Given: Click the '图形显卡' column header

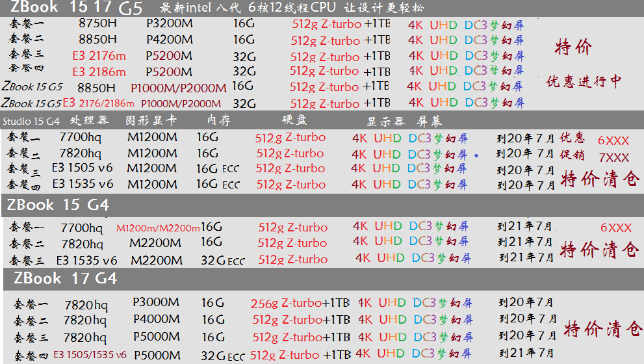Looking at the screenshot, I should 151,120.
